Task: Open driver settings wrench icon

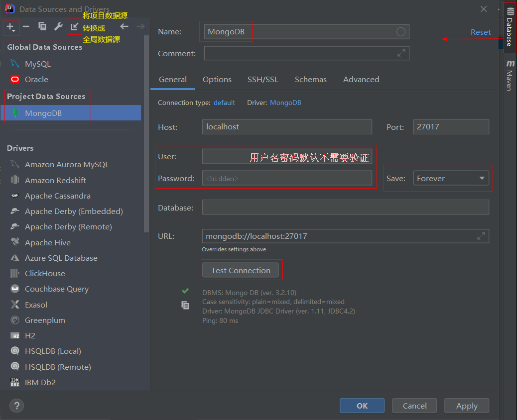Action: 58,26
